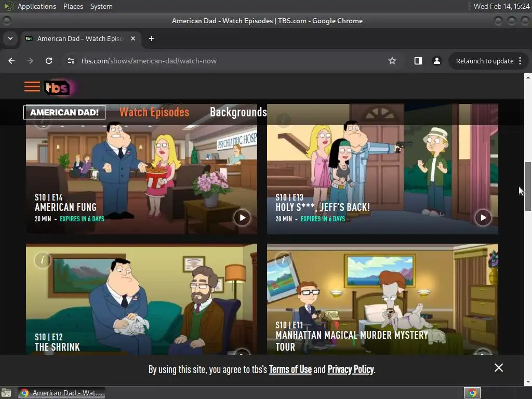Go forward in browser history

[x=30, y=61]
